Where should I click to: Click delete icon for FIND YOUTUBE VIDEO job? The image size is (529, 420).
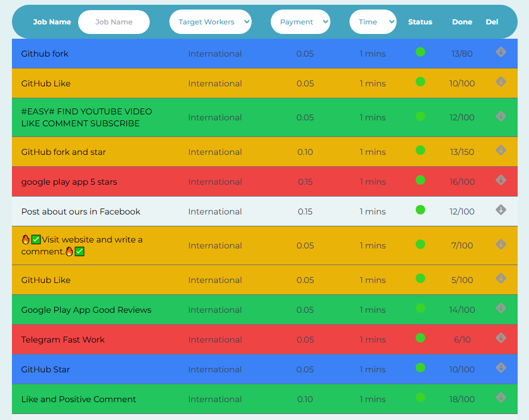500,116
